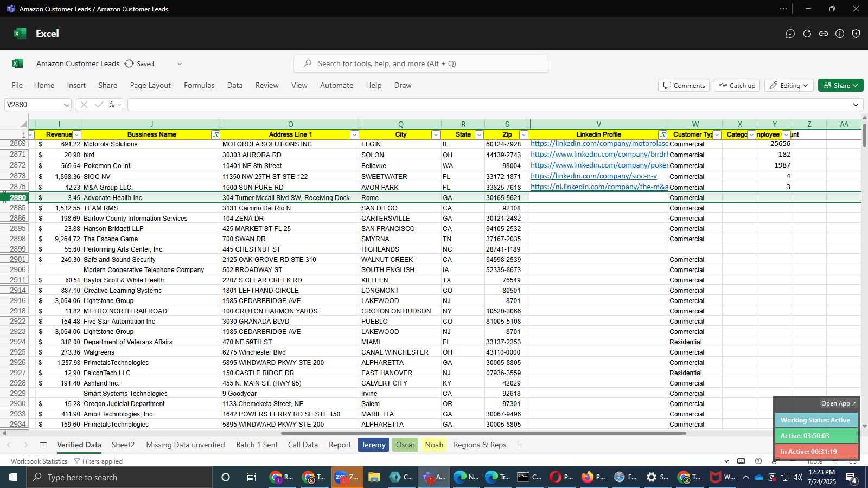
Task: Select row header 2885
Action: click(x=14, y=208)
